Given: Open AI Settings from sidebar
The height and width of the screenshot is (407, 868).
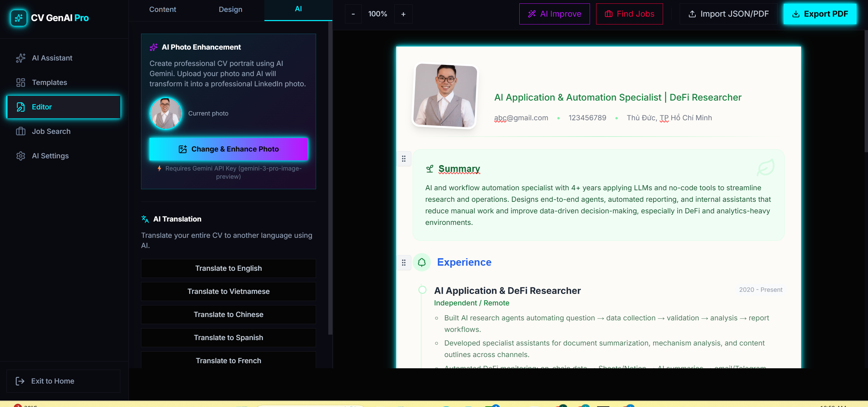Looking at the screenshot, I should [x=50, y=156].
